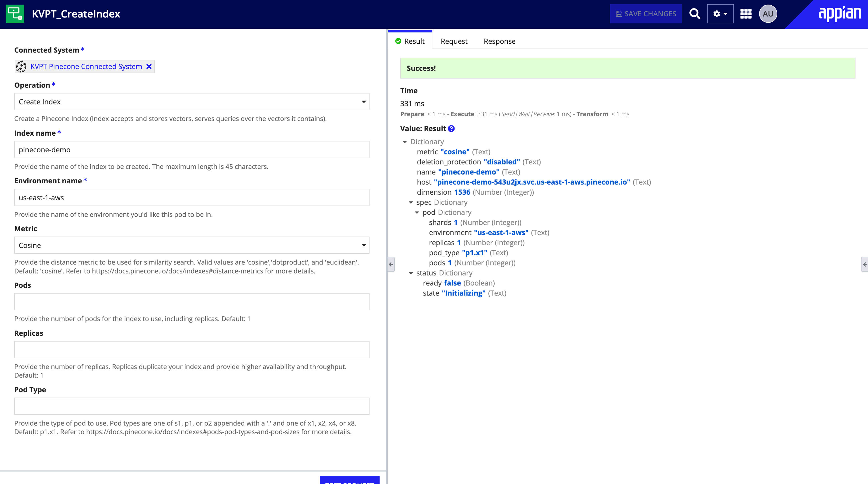This screenshot has width=868, height=484.
Task: Open the KVPT Pinecone Connected System link
Action: (x=86, y=66)
